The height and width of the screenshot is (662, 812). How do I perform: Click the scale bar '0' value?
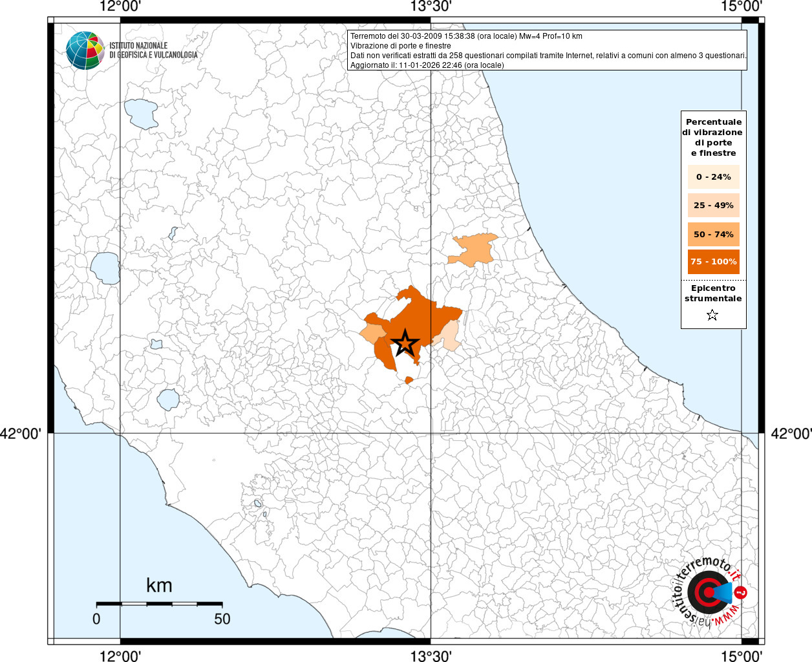point(96,619)
